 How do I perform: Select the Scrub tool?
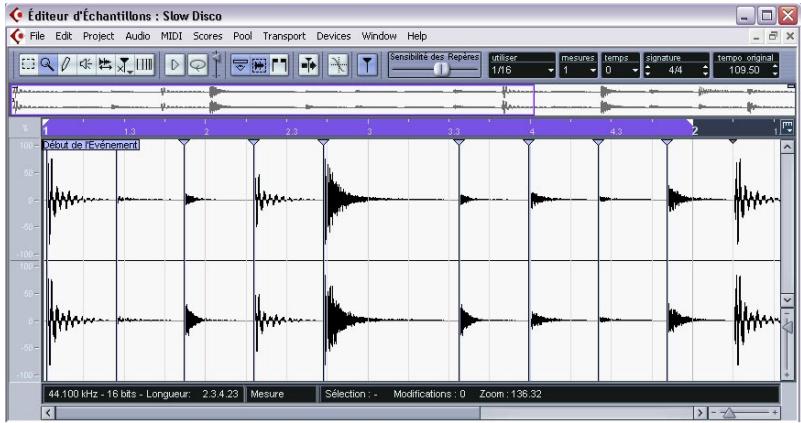105,65
